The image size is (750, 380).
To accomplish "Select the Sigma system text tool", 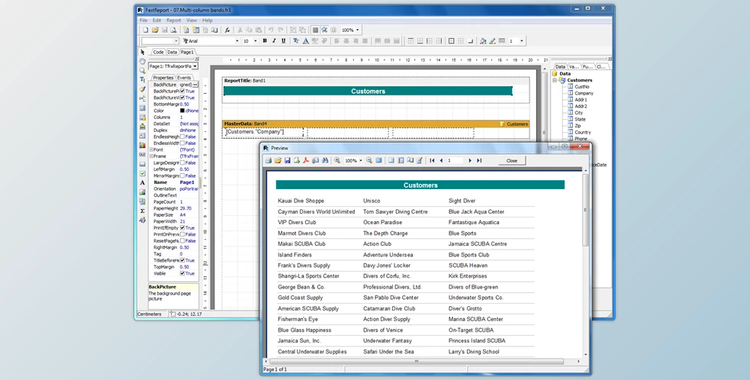I will point(142,211).
